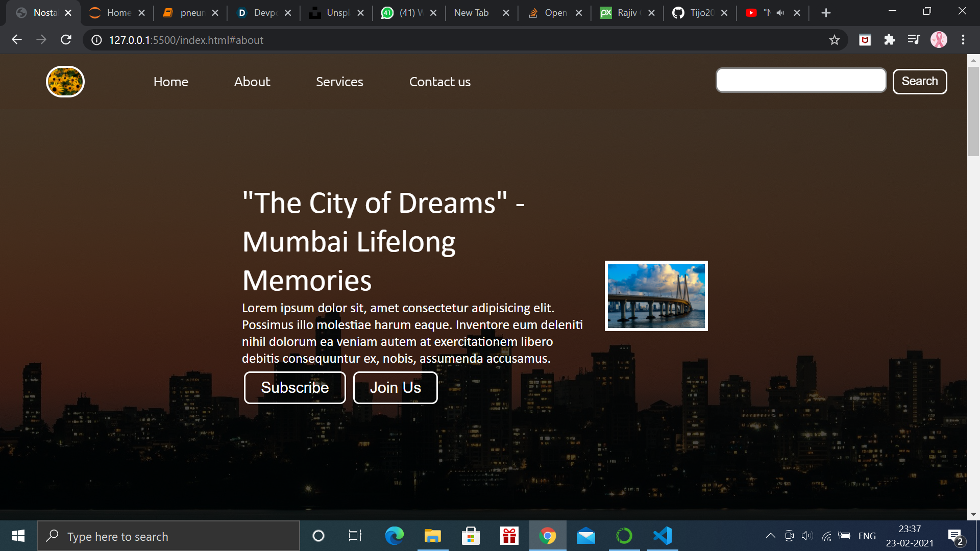
Task: Click the sunflower logo in navbar
Action: (x=65, y=82)
